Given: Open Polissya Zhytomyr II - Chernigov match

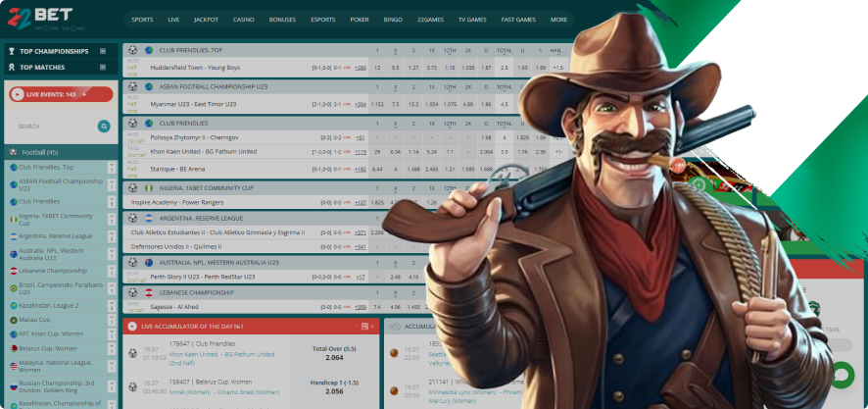Looking at the screenshot, I should 194,137.
